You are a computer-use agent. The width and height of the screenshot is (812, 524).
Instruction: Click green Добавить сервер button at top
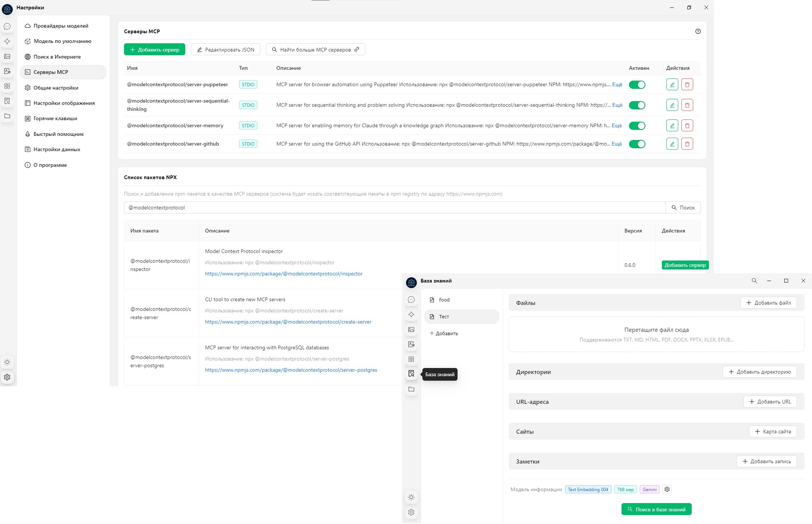(x=155, y=50)
